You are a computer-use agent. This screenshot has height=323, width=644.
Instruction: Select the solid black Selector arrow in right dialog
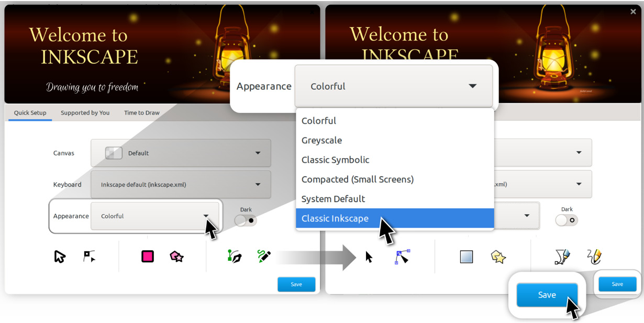(x=369, y=257)
